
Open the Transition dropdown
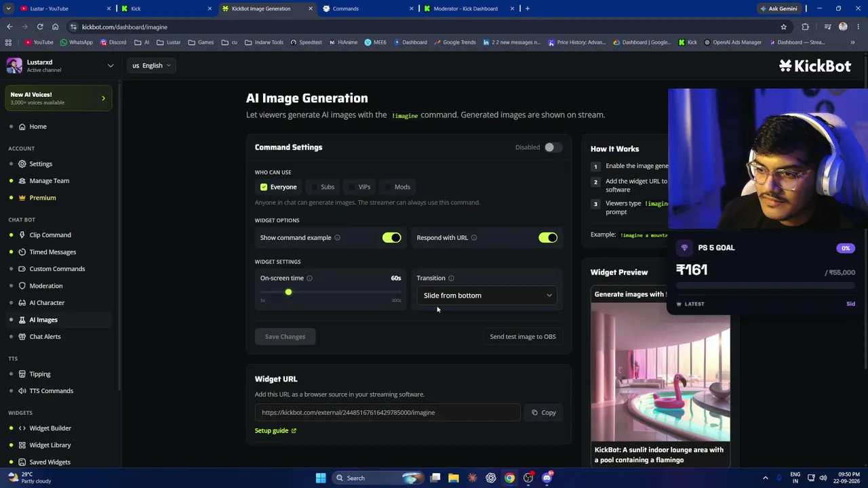pyautogui.click(x=487, y=295)
